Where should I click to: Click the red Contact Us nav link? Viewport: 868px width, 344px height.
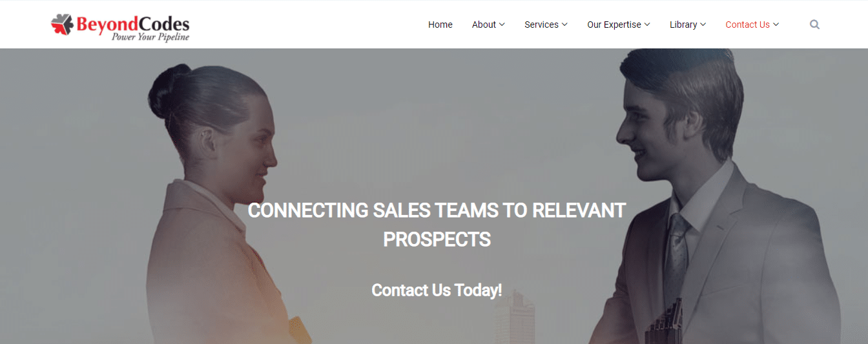pos(747,25)
